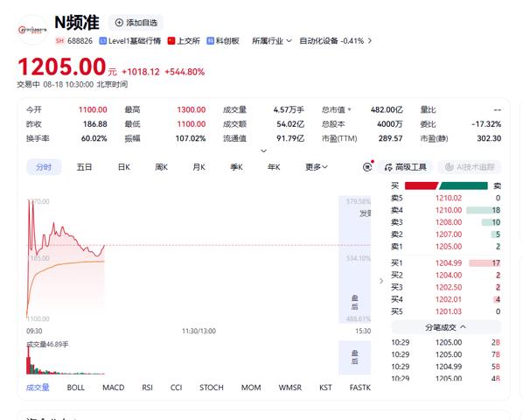Select the MACD indicator
The image size is (523, 420).
[114, 388]
